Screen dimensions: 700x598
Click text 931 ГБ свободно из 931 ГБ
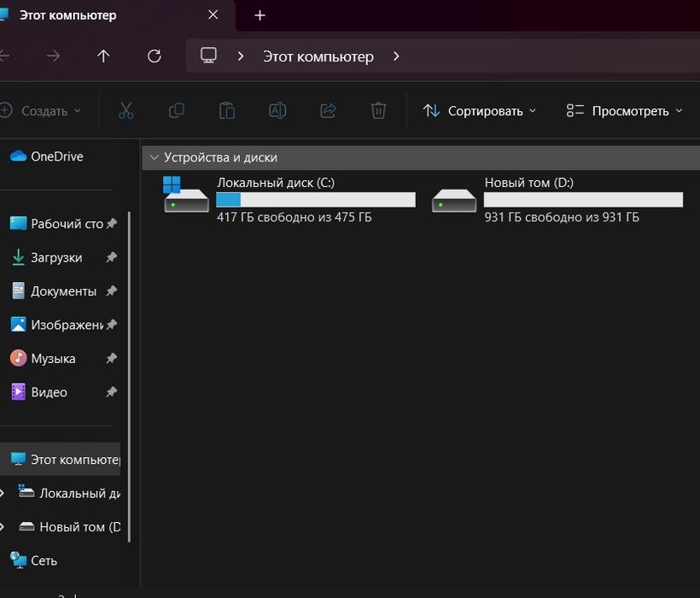point(562,217)
